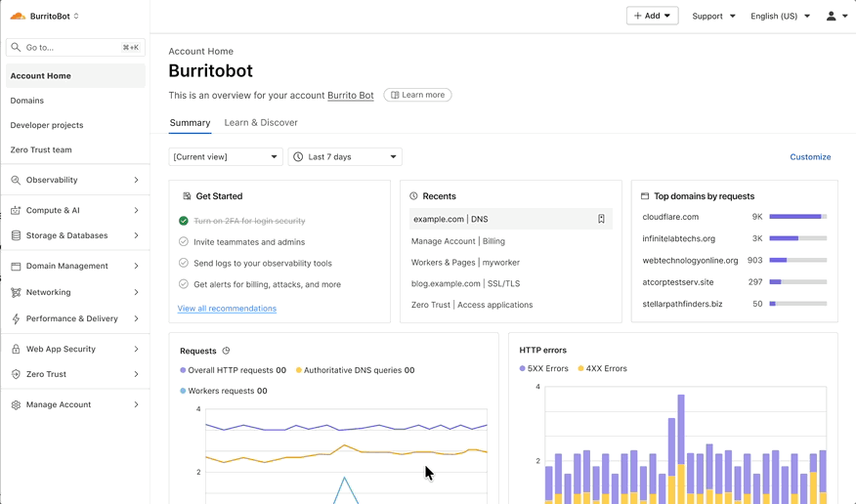
Task: Click the bookmark icon on example.com DNS
Action: click(601, 219)
